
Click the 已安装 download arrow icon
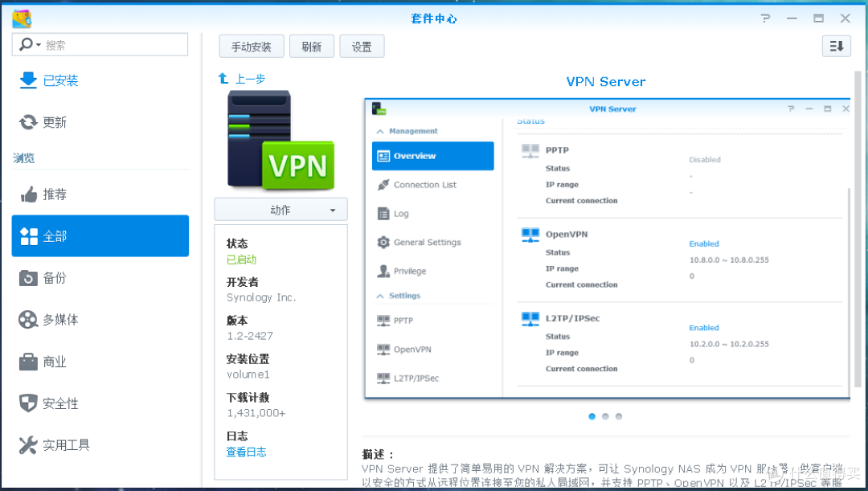click(x=28, y=80)
